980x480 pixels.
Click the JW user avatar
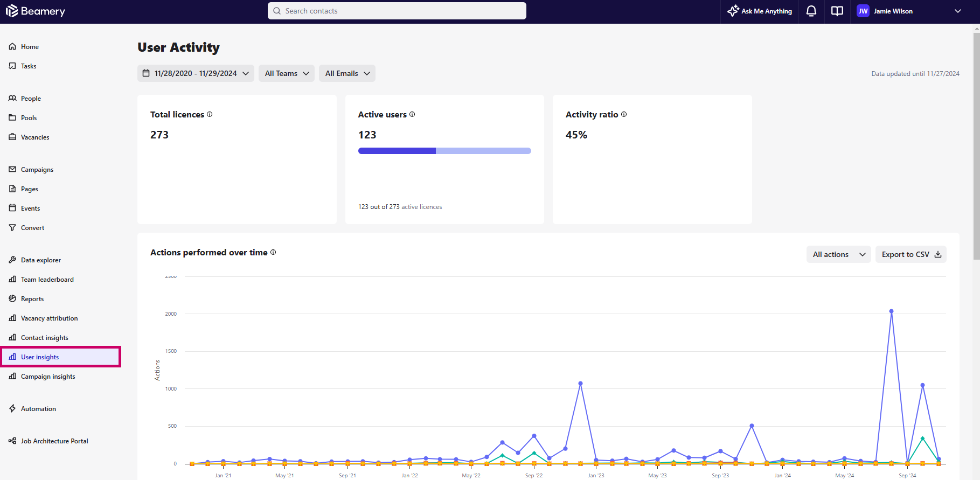tap(863, 11)
